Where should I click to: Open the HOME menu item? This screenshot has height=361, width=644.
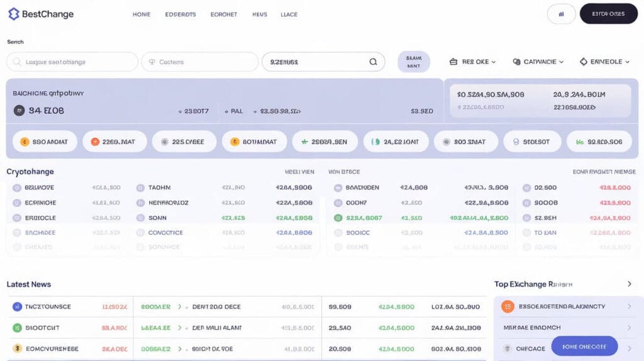coord(142,14)
